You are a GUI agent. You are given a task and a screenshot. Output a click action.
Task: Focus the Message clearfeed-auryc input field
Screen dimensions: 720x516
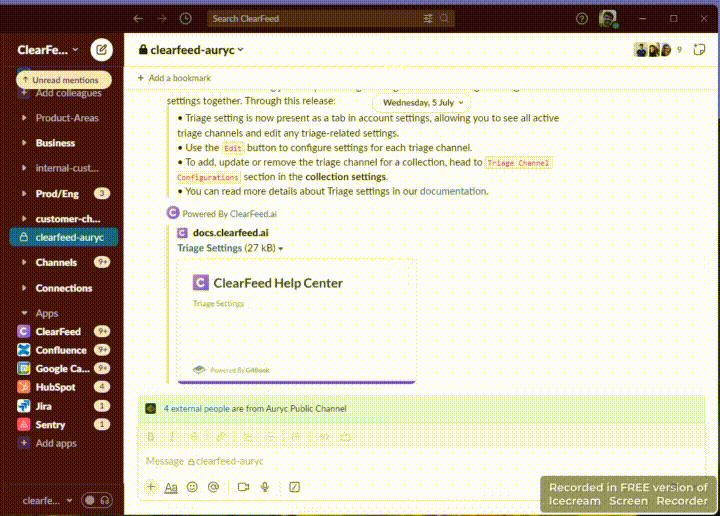coord(422,461)
